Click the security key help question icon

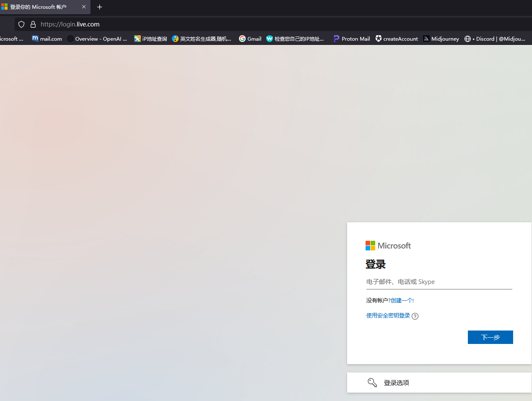[x=415, y=316]
